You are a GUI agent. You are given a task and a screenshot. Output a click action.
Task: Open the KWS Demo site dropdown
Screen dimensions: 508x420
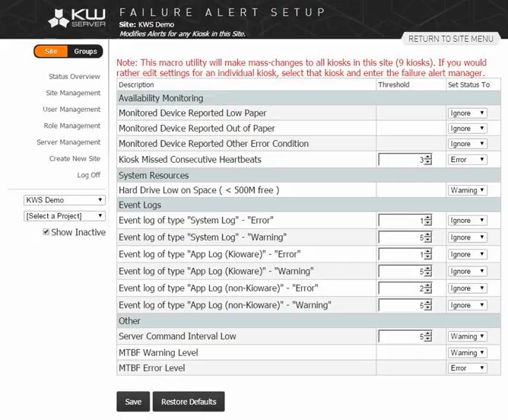coord(65,200)
